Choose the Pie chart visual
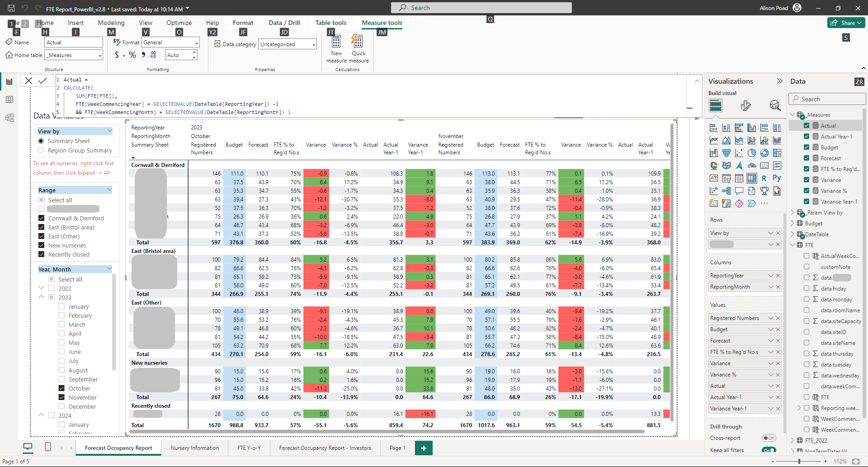Image resolution: width=868 pixels, height=467 pixels. (751, 153)
